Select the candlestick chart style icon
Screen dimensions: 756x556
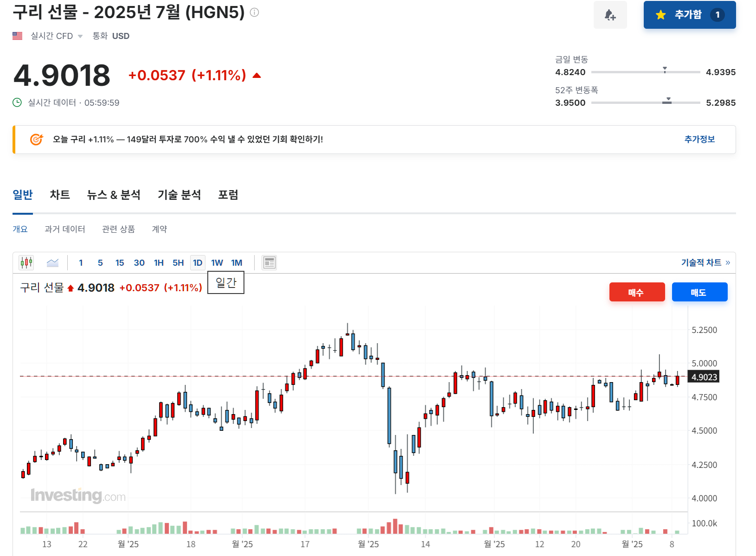(x=26, y=262)
